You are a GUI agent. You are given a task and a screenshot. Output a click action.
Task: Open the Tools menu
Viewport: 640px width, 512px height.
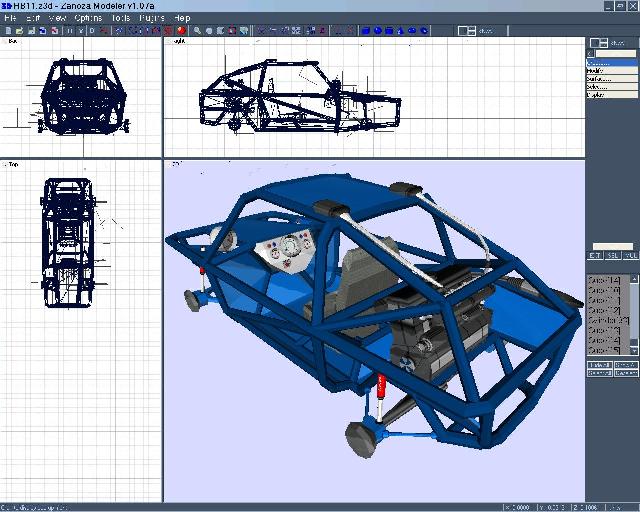click(x=121, y=18)
